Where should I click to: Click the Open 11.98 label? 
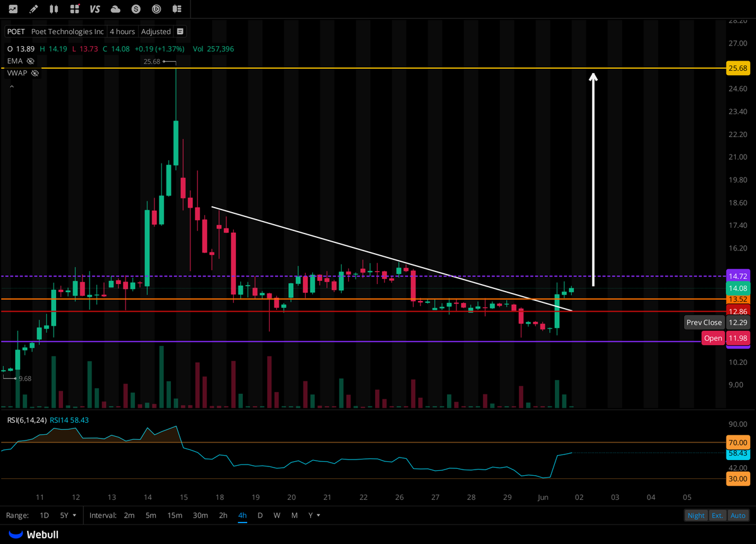(x=726, y=338)
